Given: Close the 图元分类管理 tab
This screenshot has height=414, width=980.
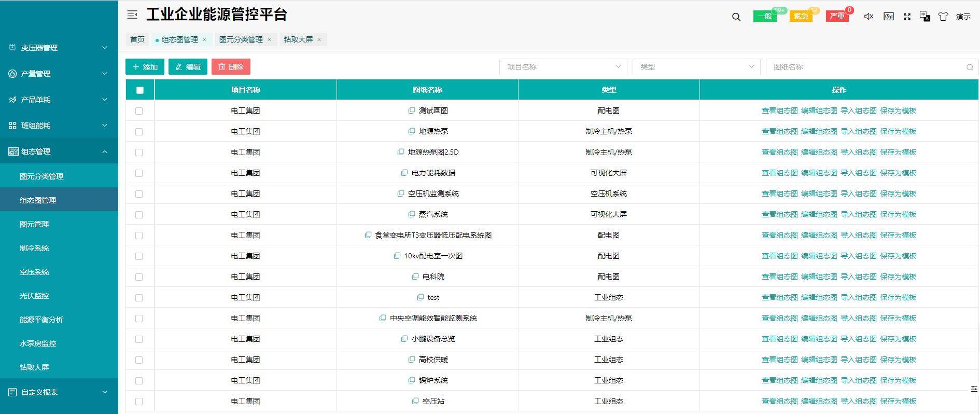Looking at the screenshot, I should pos(269,39).
